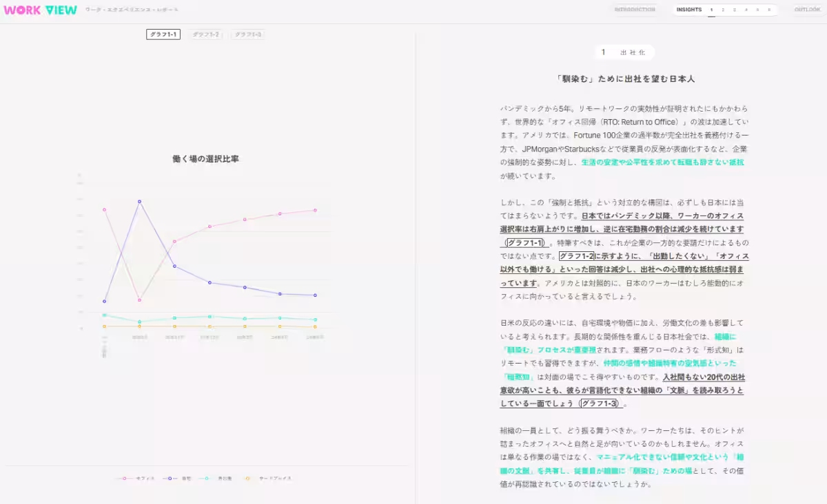Viewport: 827px width, 504px height.
Task: Click the teal 外出先 legend marker
Action: [x=206, y=479]
